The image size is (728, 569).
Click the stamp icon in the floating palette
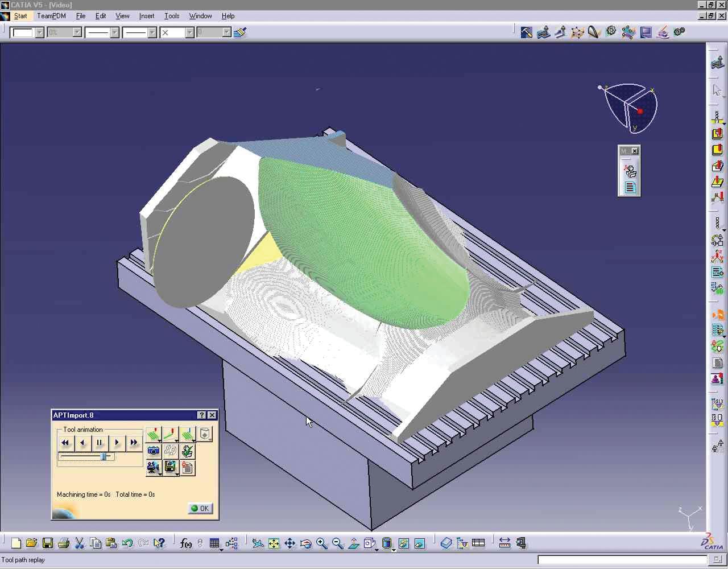(x=630, y=171)
